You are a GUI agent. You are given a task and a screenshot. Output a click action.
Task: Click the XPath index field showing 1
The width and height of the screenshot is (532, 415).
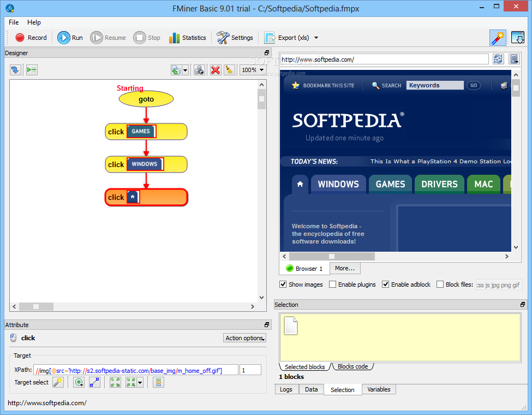(x=250, y=370)
